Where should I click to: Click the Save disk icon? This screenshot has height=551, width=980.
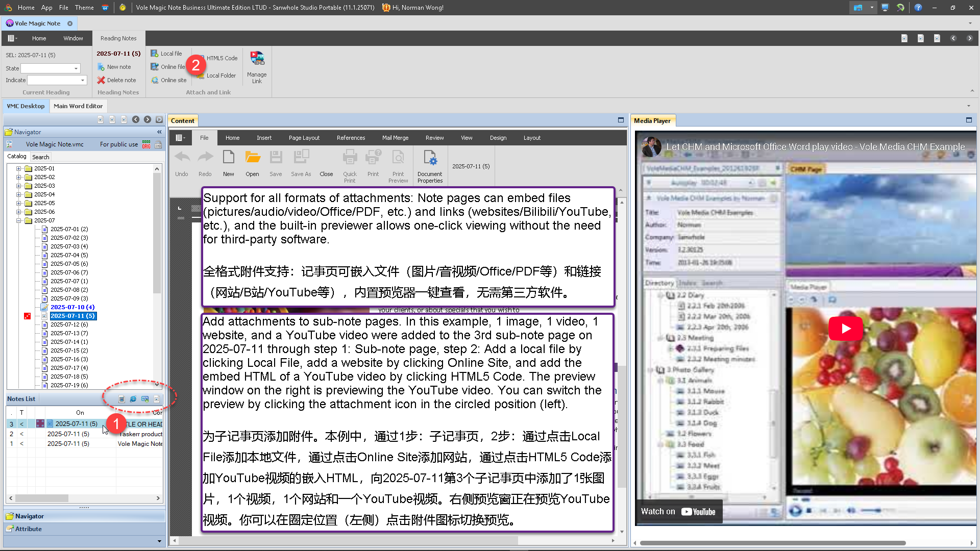tap(276, 157)
